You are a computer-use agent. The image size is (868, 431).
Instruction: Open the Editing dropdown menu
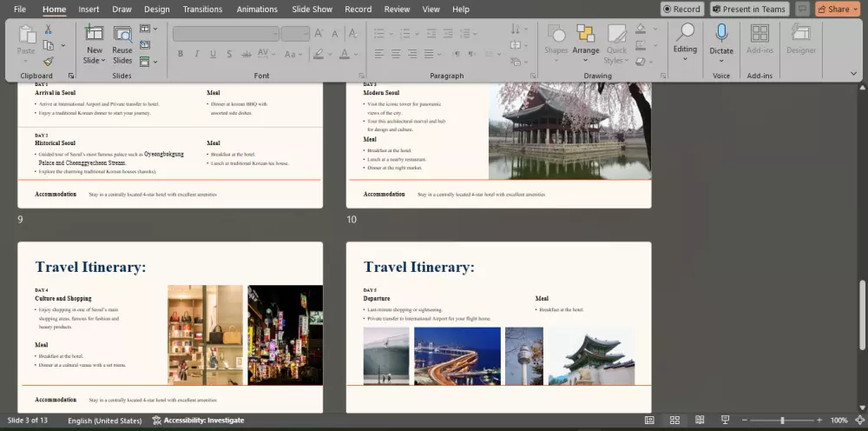coord(685,50)
